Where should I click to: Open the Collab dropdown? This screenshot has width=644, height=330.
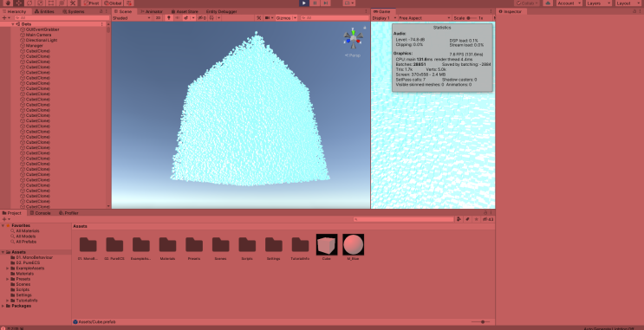[x=526, y=3]
